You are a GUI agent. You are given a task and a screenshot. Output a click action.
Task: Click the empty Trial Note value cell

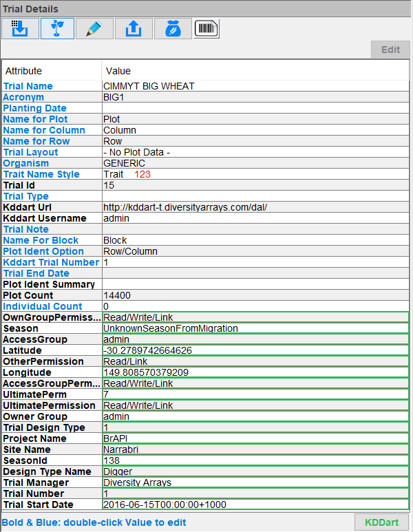[255, 229]
